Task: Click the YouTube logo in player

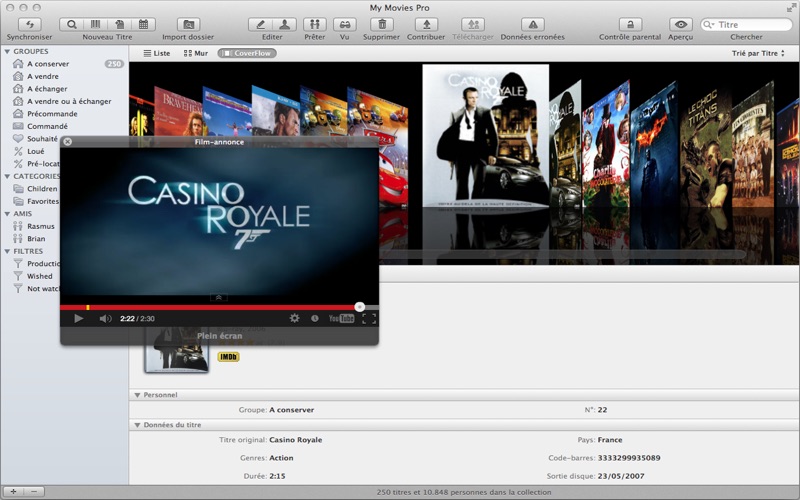Action: [341, 318]
